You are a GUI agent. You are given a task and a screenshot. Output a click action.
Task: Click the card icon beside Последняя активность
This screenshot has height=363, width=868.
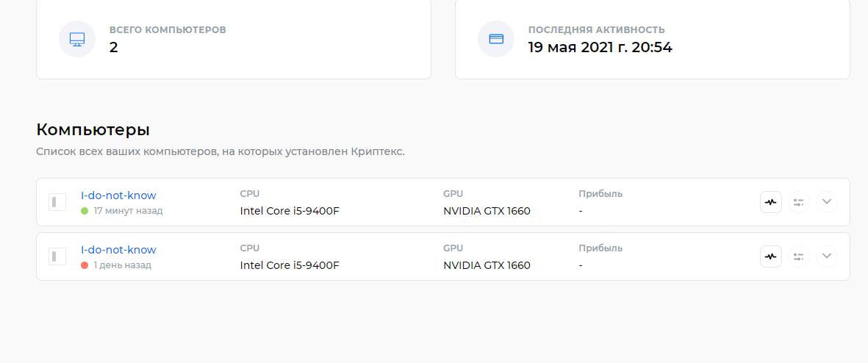[x=496, y=39]
